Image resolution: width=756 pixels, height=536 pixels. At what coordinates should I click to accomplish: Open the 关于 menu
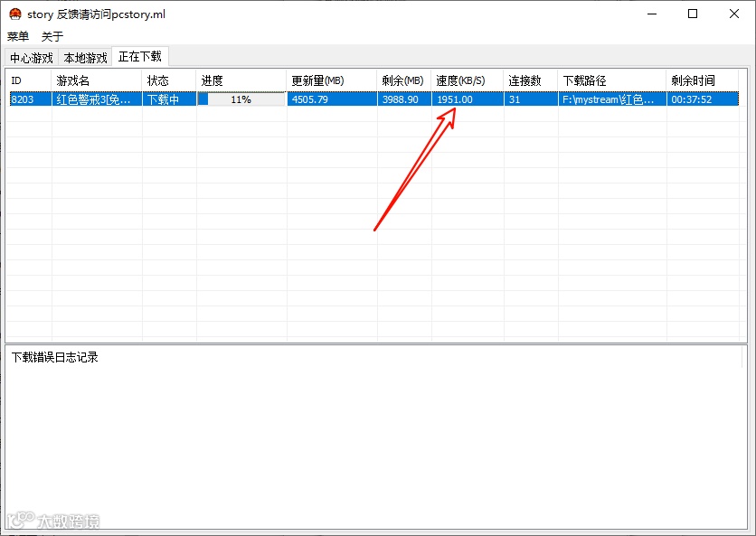(52, 36)
